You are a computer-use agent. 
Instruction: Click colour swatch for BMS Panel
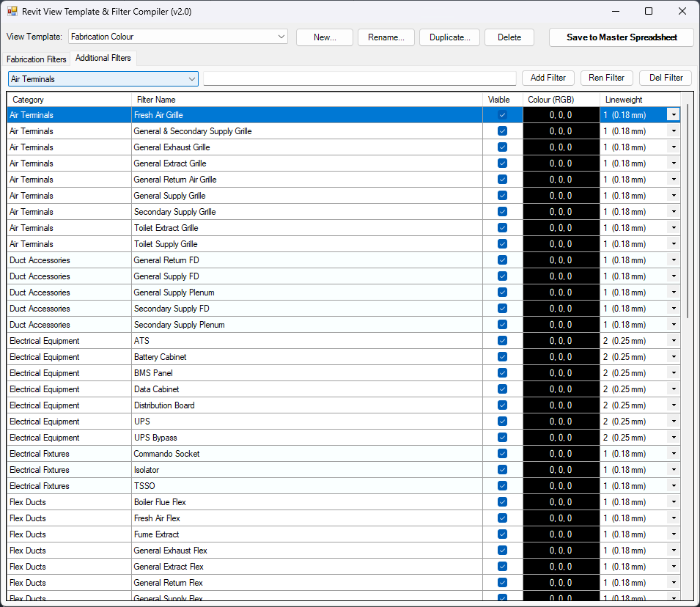[x=561, y=373]
